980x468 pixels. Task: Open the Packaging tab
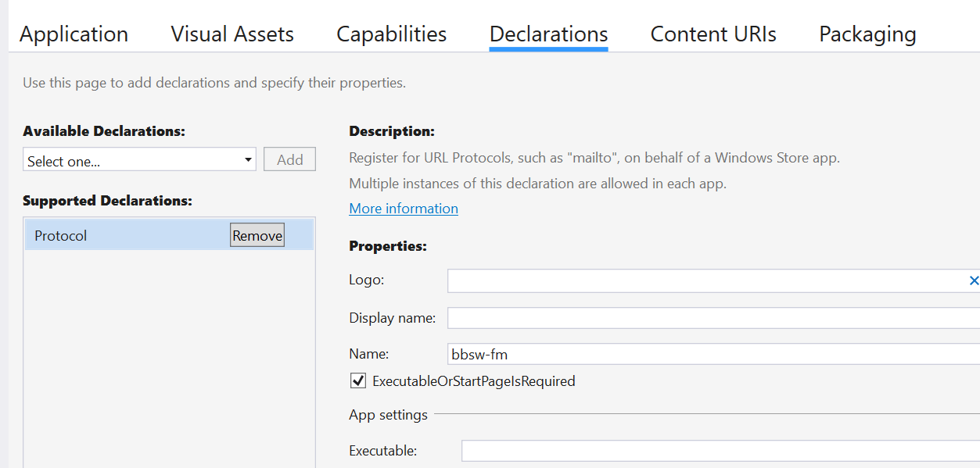click(x=867, y=34)
